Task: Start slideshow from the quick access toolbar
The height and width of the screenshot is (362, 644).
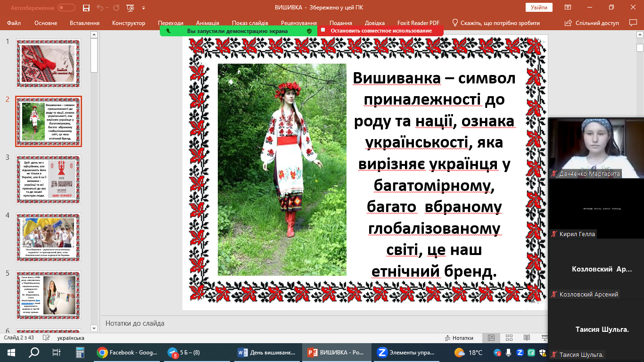Action: pyautogui.click(x=131, y=8)
